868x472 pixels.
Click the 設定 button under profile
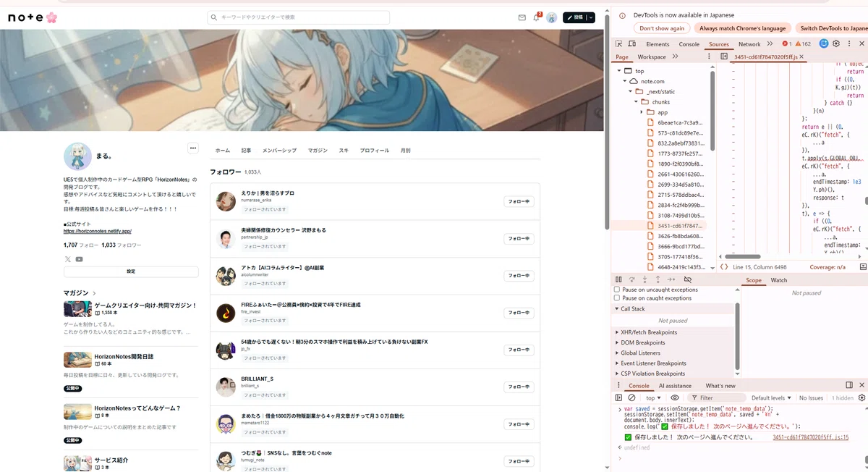pyautogui.click(x=131, y=271)
